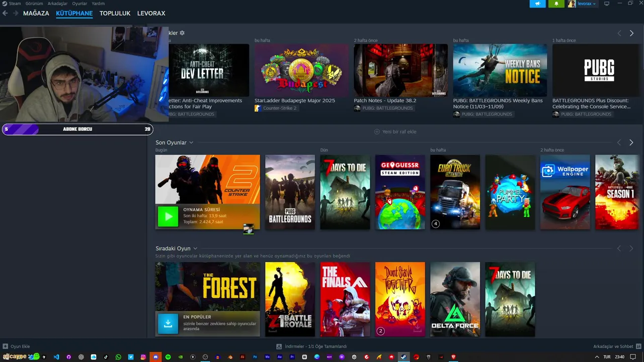Expand the Son Oyunlar shelf dropdown
Image resolution: width=644 pixels, height=362 pixels.
click(191, 143)
